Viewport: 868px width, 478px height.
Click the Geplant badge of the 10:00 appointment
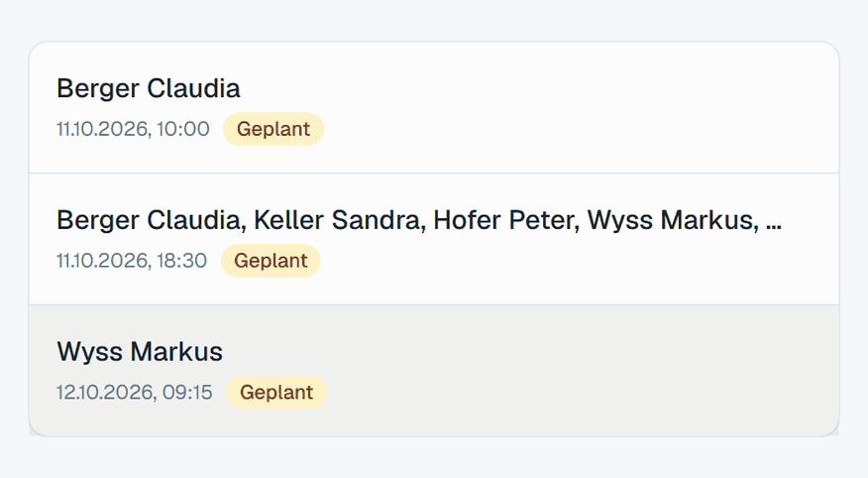(272, 129)
